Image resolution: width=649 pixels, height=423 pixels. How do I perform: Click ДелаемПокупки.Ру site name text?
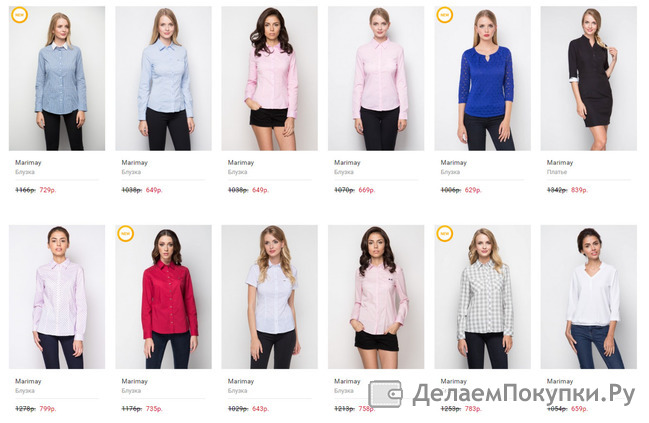(524, 394)
